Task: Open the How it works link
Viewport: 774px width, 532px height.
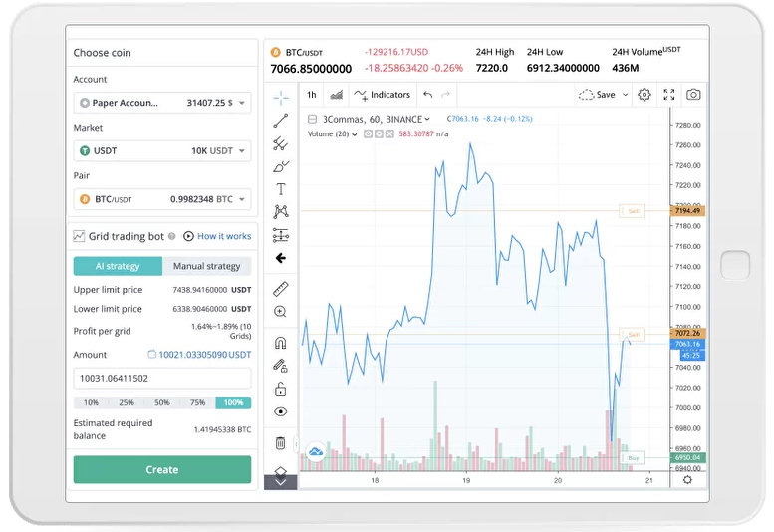Action: point(218,236)
